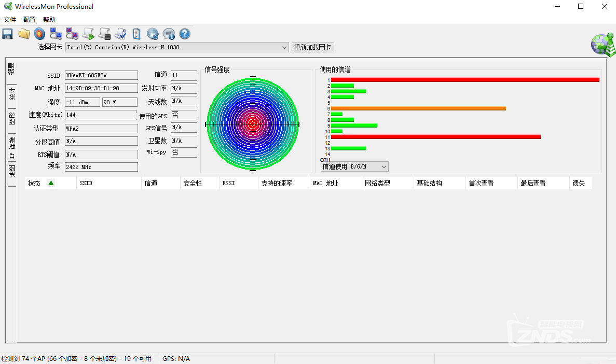This screenshot has height=364, width=616.
Task: Click the red channel 11 usage bar
Action: click(x=436, y=137)
